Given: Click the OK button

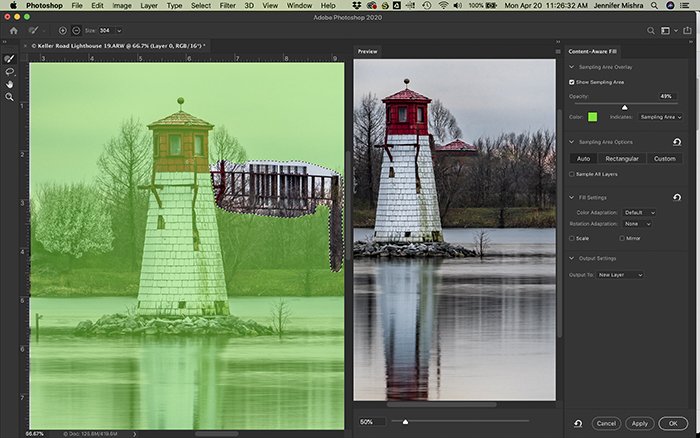Looking at the screenshot, I should 673,423.
